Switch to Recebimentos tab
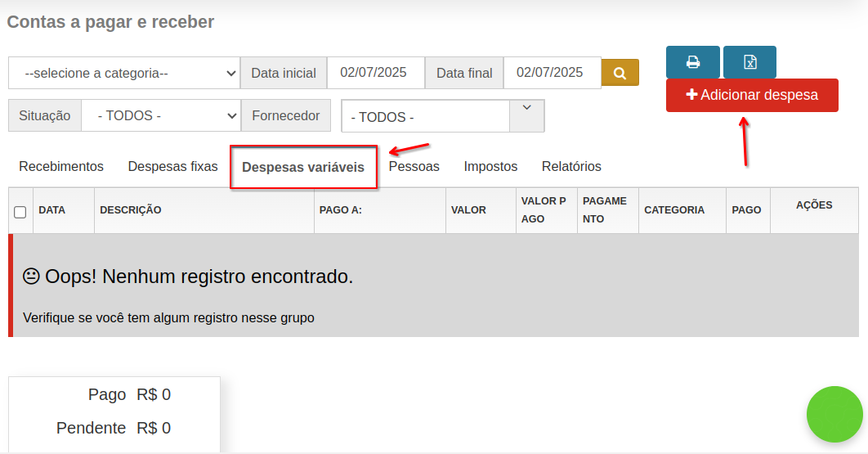 61,166
